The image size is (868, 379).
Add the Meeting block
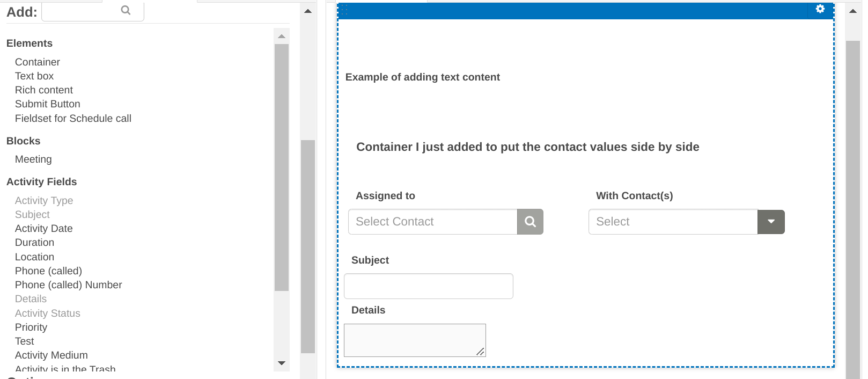33,159
